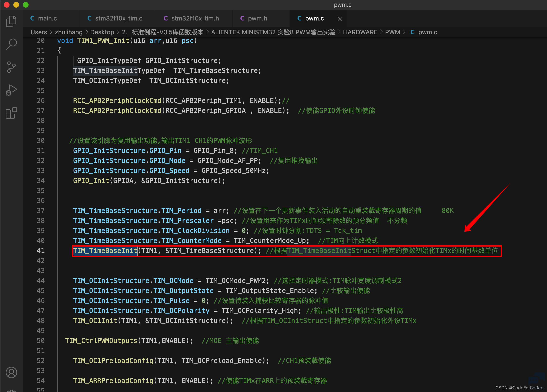Screen dimensions: 547x392
Task: Click the zhulihang breadcrumb segment
Action: 69,32
